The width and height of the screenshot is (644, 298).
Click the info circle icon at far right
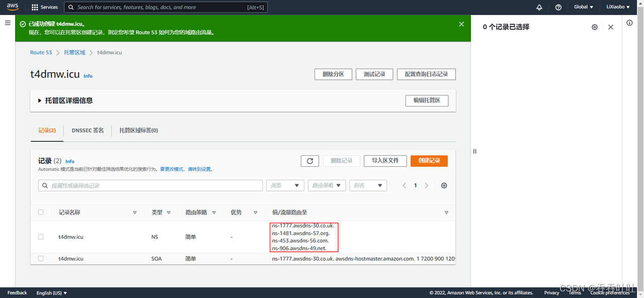(x=629, y=23)
